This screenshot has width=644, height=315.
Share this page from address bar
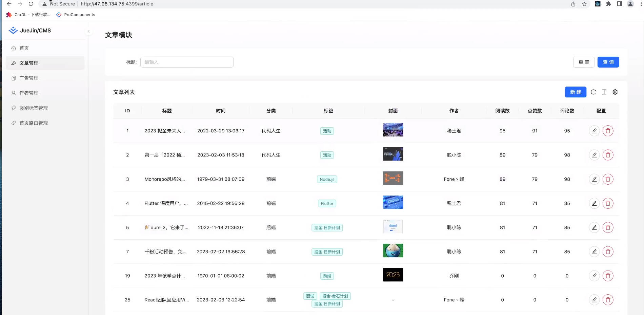click(x=573, y=4)
